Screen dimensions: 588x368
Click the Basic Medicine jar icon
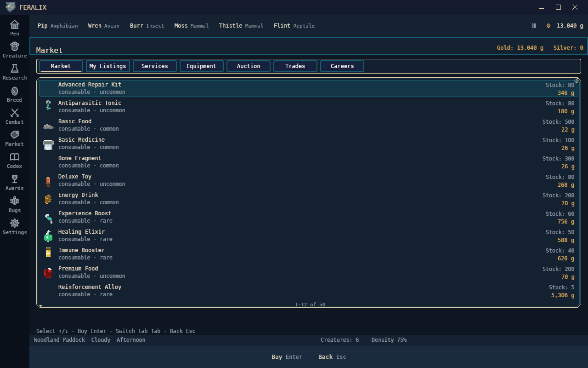48,144
